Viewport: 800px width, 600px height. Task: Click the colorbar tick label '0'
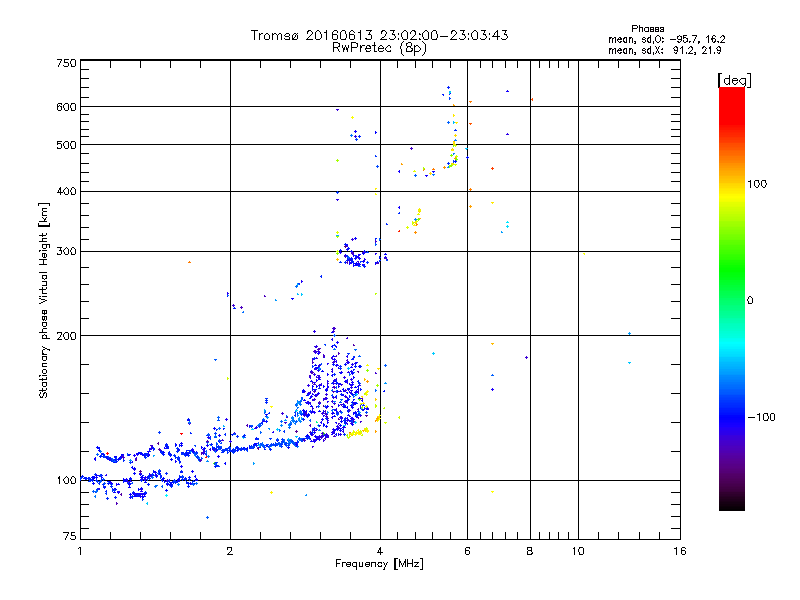click(x=750, y=301)
